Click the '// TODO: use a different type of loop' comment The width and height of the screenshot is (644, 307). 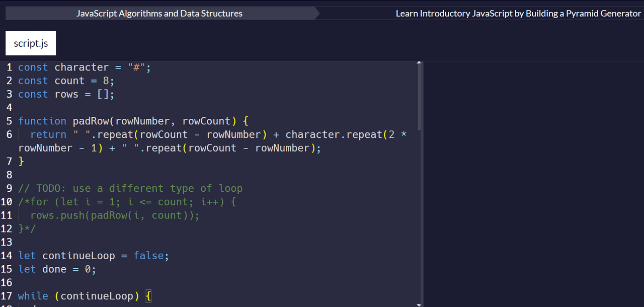point(130,189)
